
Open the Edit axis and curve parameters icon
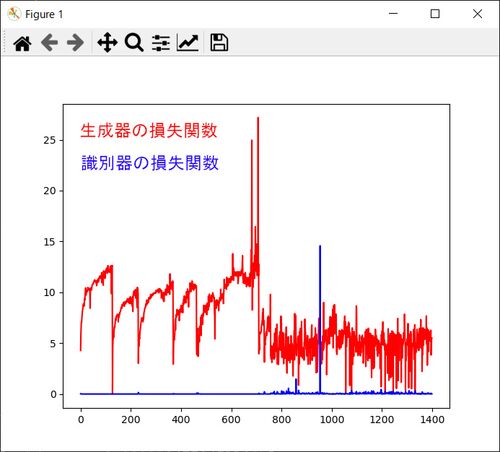click(x=188, y=43)
